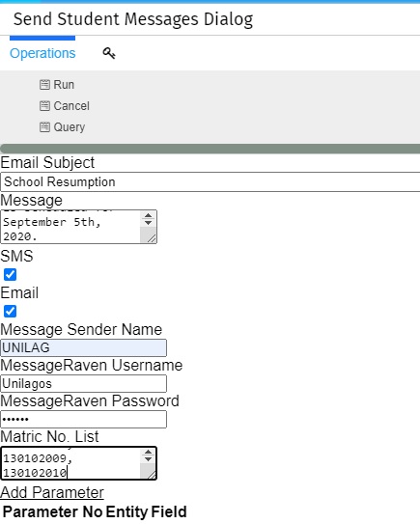Image resolution: width=420 pixels, height=524 pixels.
Task: Click the Run operation icon
Action: [x=44, y=85]
